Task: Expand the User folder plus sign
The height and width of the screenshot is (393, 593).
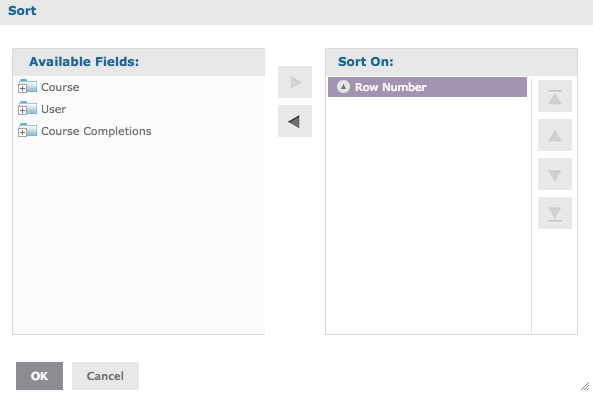Action: pyautogui.click(x=22, y=110)
